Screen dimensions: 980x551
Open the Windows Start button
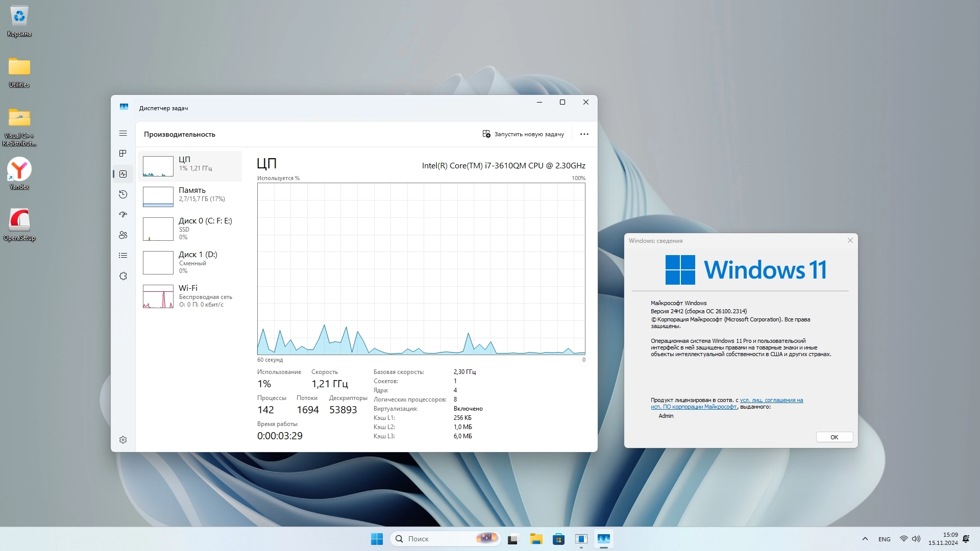pos(377,539)
